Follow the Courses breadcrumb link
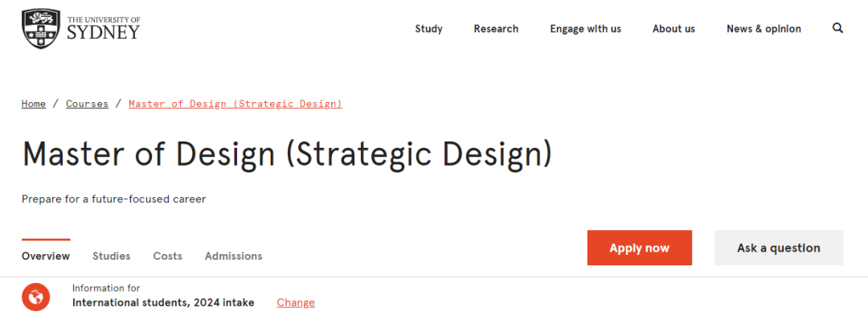 tap(87, 104)
